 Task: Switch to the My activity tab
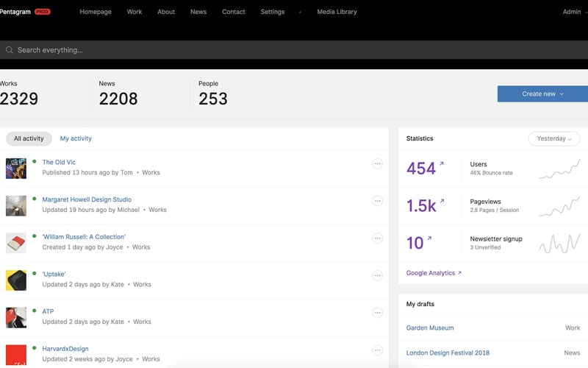(76, 138)
